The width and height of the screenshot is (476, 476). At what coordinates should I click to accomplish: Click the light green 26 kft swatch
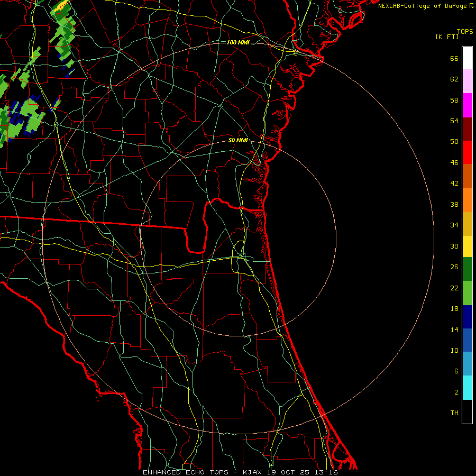pyautogui.click(x=467, y=293)
